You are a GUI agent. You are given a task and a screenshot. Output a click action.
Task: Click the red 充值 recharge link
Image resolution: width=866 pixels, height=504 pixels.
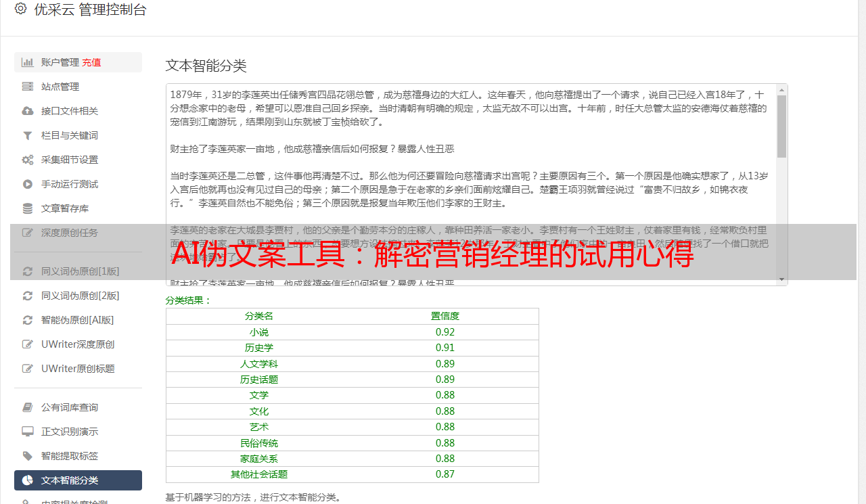(91, 62)
